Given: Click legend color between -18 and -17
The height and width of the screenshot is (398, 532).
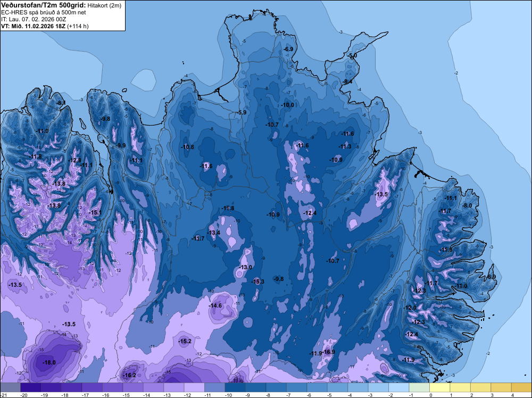Looking at the screenshot, I should coord(72,387).
